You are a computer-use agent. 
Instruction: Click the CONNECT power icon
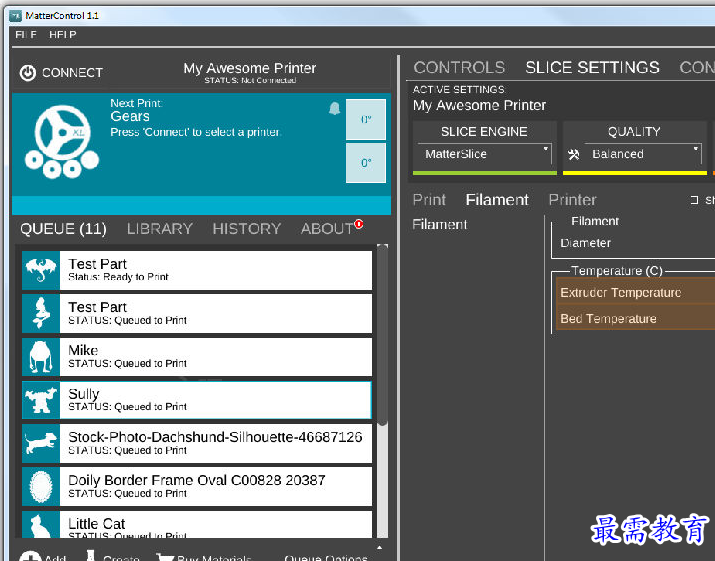pyautogui.click(x=28, y=73)
